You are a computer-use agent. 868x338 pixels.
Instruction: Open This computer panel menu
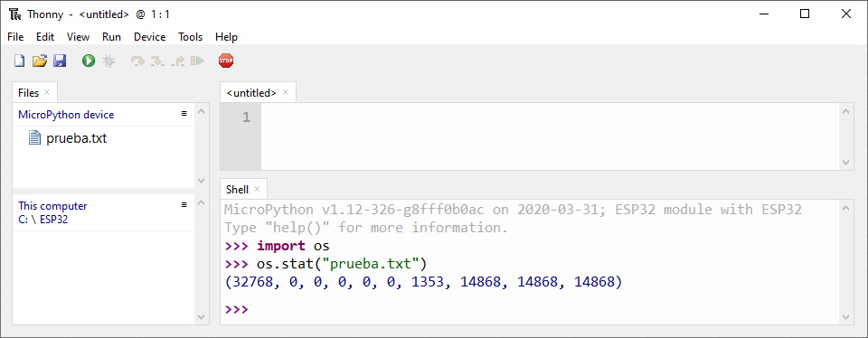[184, 204]
